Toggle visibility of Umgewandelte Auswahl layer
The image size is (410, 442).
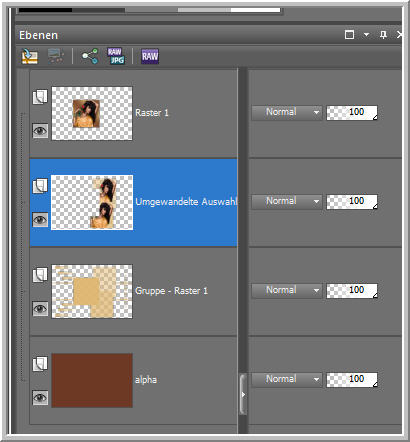40,220
